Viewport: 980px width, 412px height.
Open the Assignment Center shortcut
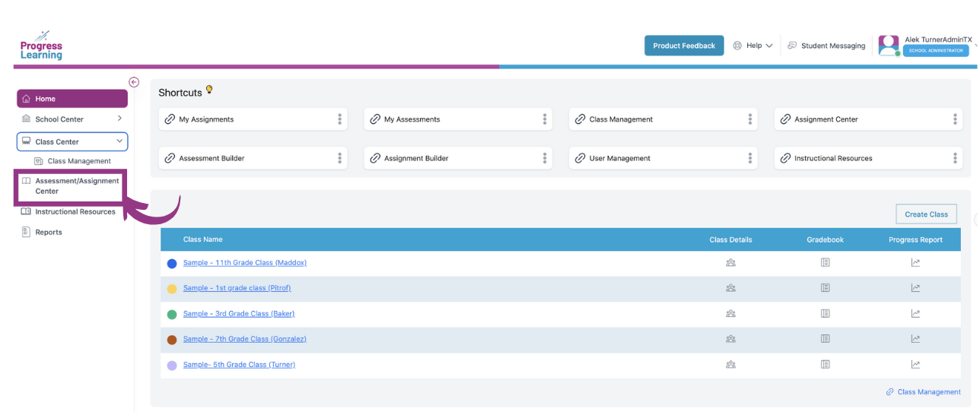coord(869,119)
